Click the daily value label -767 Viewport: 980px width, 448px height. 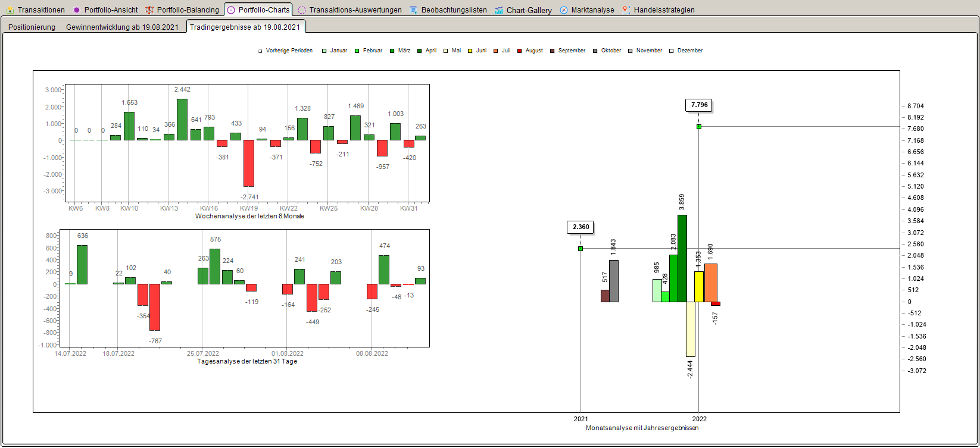(x=155, y=341)
